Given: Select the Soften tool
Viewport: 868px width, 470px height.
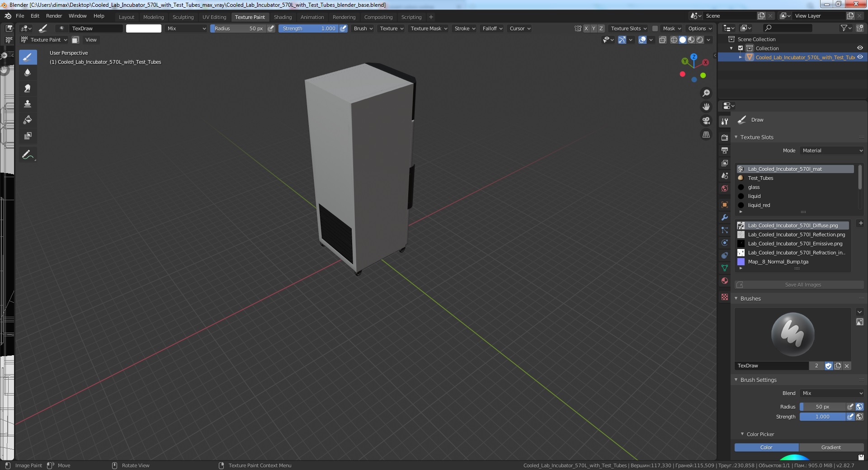Looking at the screenshot, I should click(x=28, y=72).
